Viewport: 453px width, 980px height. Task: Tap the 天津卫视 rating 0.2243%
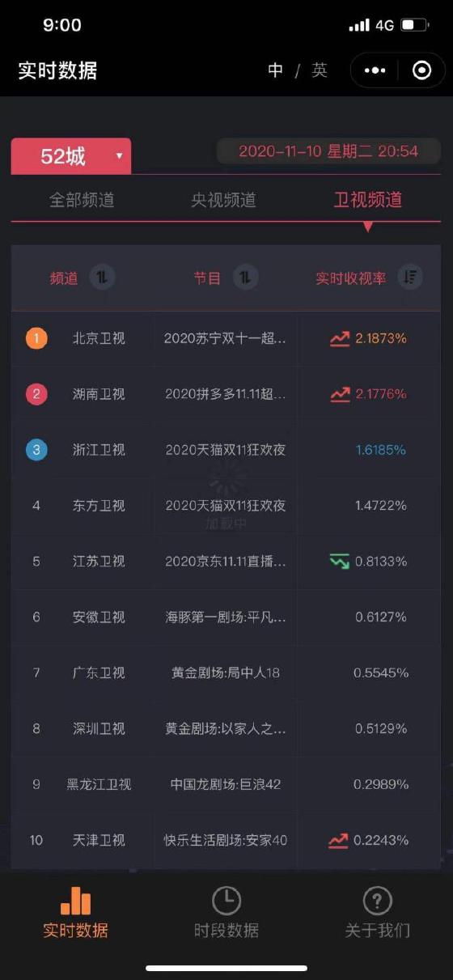(x=380, y=840)
